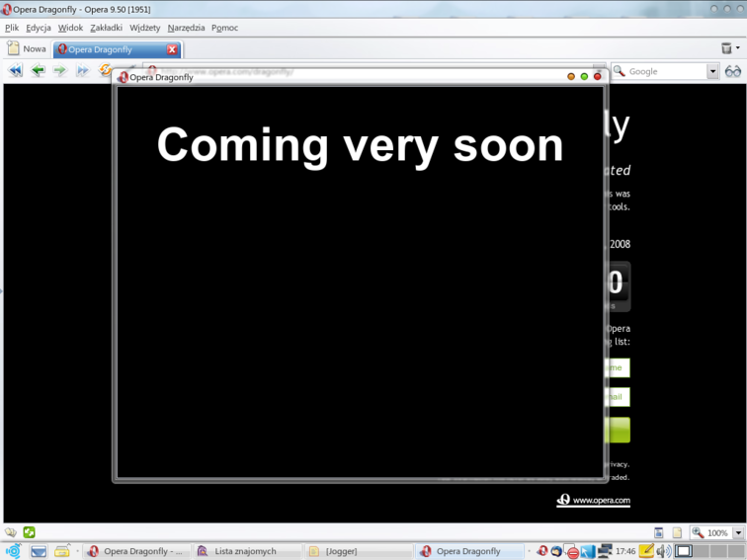Image resolution: width=747 pixels, height=560 pixels.
Task: Go back with the green left arrow
Action: (x=38, y=70)
